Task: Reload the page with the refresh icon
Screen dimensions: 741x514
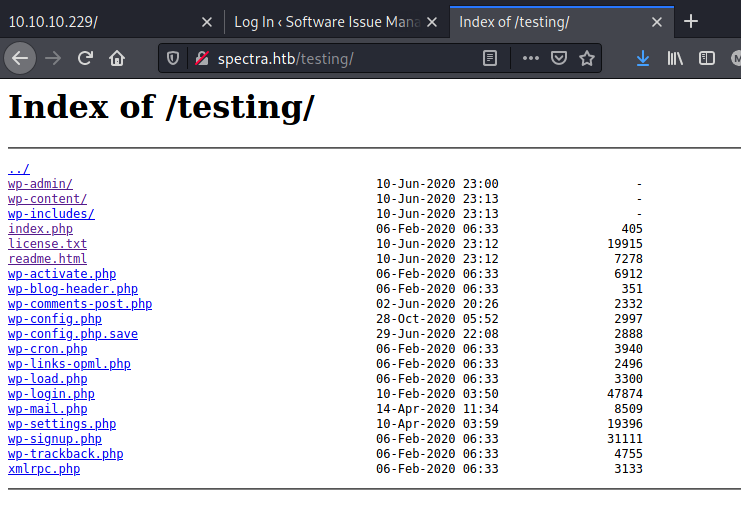Action: [86, 58]
